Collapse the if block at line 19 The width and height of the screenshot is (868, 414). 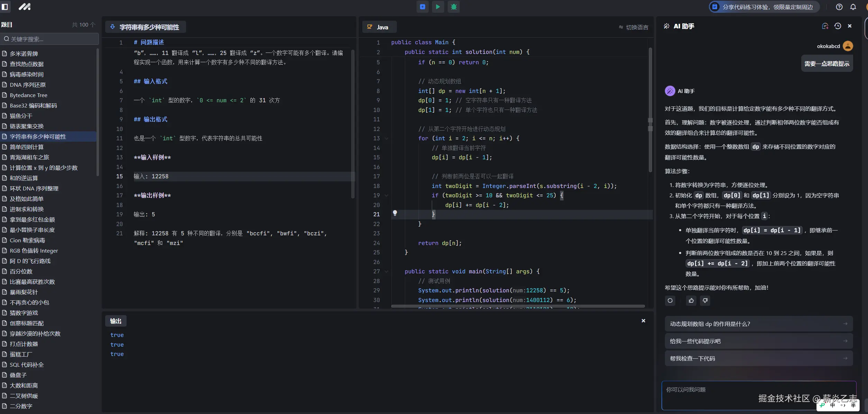coord(386,196)
